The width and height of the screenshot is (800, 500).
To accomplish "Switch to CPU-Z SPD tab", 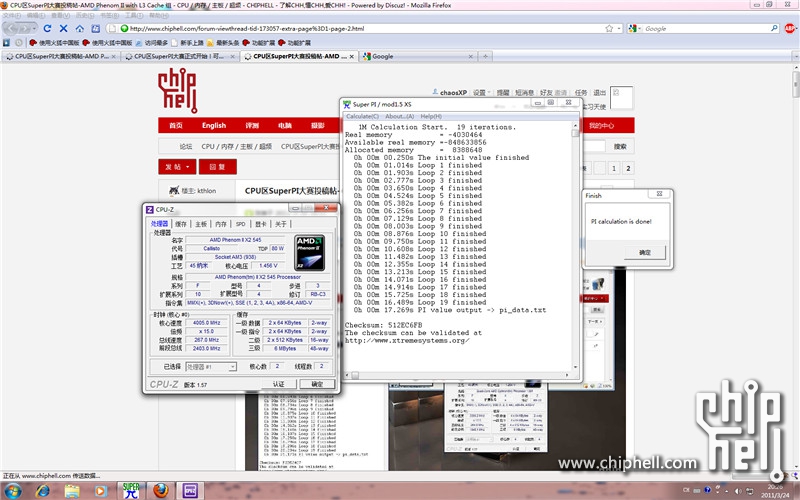I will pos(240,224).
